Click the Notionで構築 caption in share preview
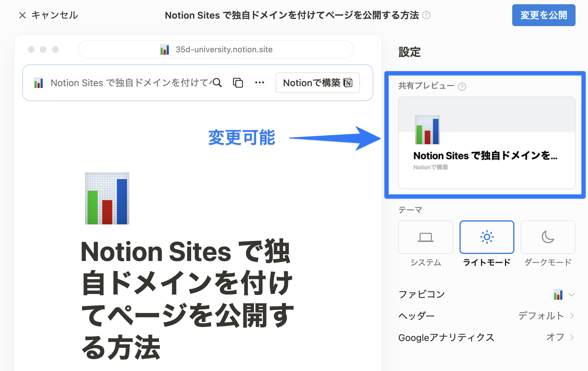Image resolution: width=588 pixels, height=371 pixels. coord(431,167)
